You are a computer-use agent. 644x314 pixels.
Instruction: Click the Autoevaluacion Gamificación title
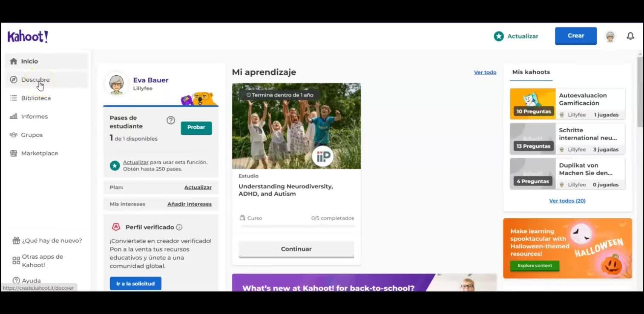583,99
